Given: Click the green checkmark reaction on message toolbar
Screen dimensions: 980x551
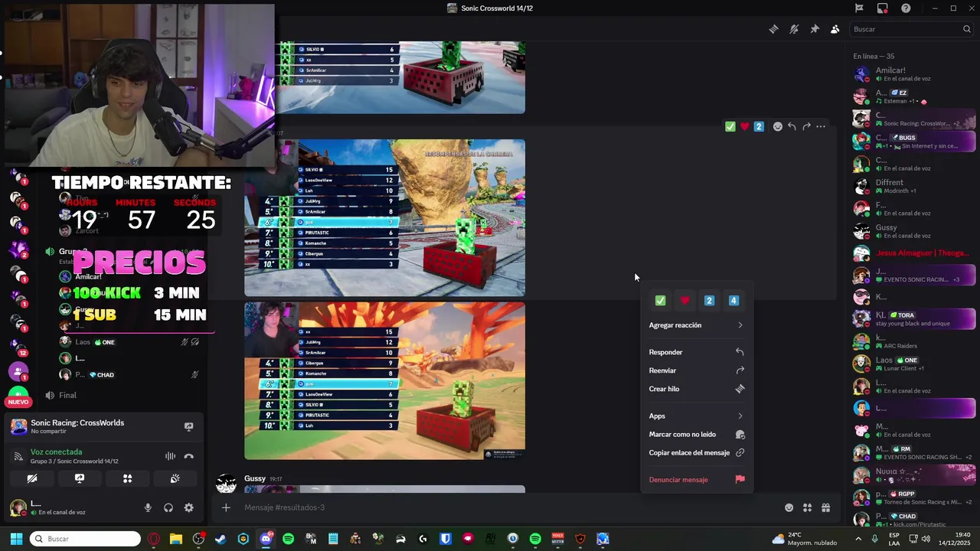Looking at the screenshot, I should pyautogui.click(x=730, y=126).
